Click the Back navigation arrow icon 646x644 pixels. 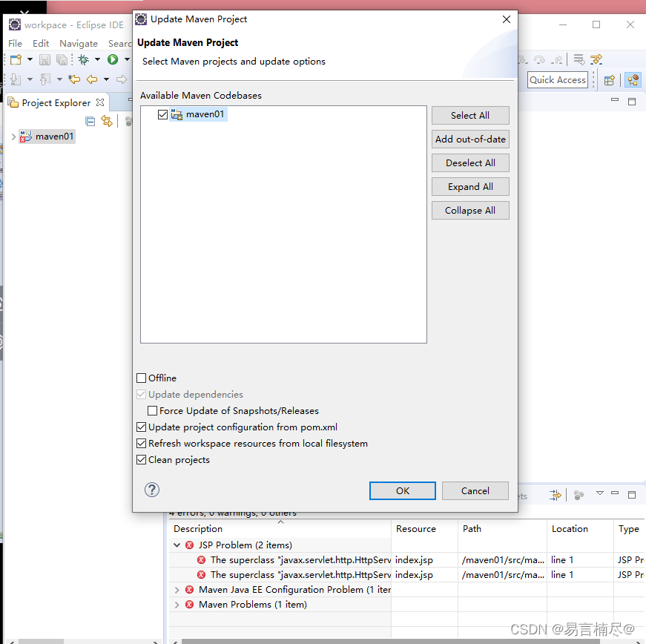[x=91, y=79]
